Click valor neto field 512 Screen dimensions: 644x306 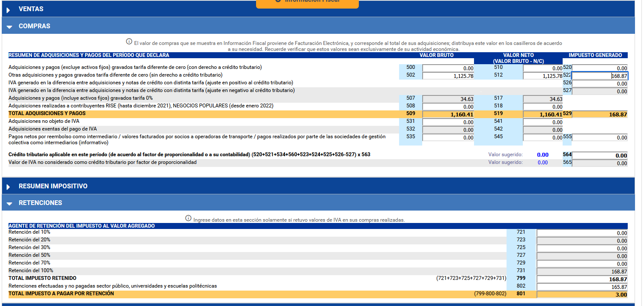tap(543, 76)
